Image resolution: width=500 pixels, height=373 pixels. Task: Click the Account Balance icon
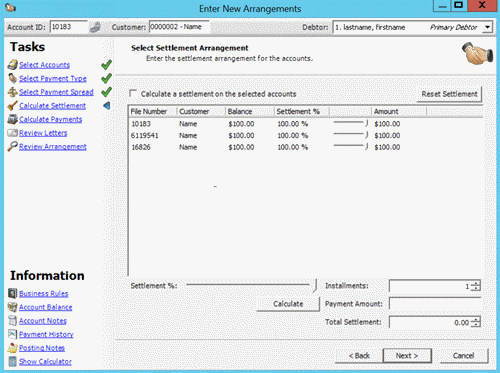(13, 307)
